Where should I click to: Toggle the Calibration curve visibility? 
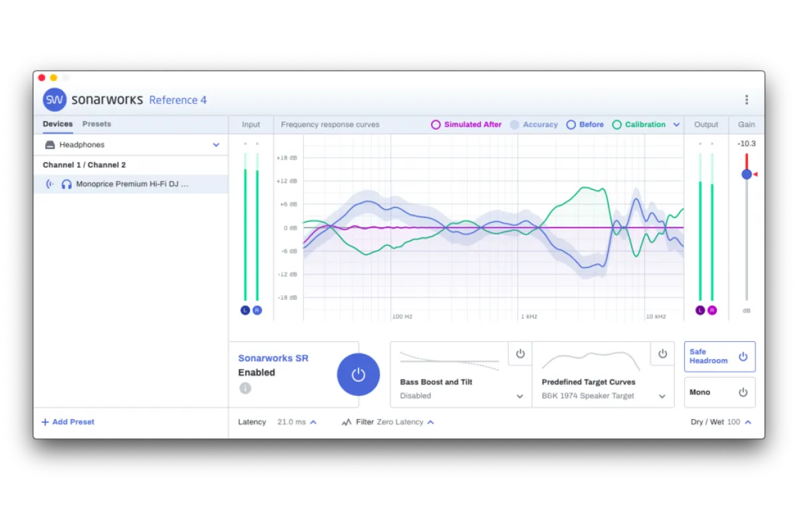[x=638, y=124]
